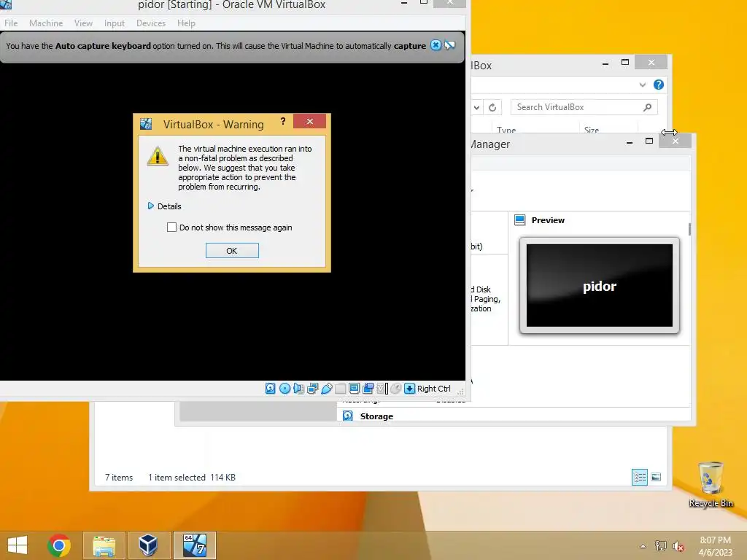
Task: Open the address bar history dropdown
Action: pyautogui.click(x=476, y=107)
